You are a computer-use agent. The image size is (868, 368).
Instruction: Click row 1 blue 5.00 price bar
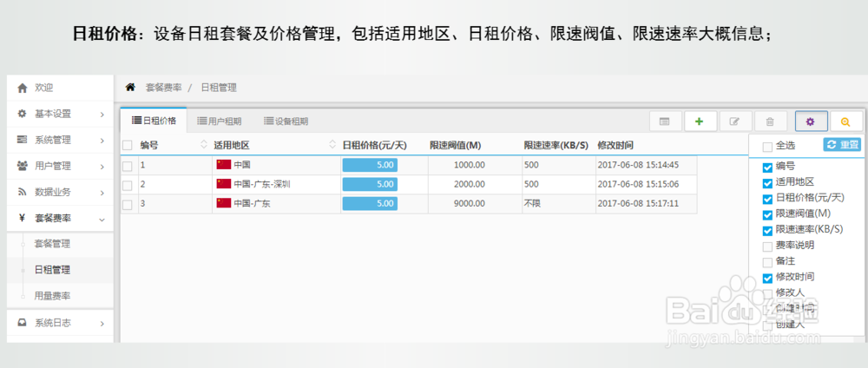point(370,165)
